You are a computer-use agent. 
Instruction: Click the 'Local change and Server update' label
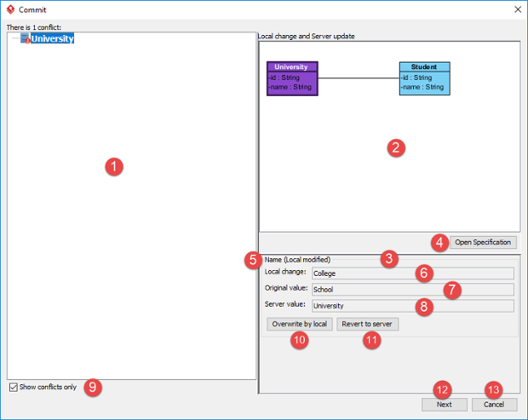point(306,36)
